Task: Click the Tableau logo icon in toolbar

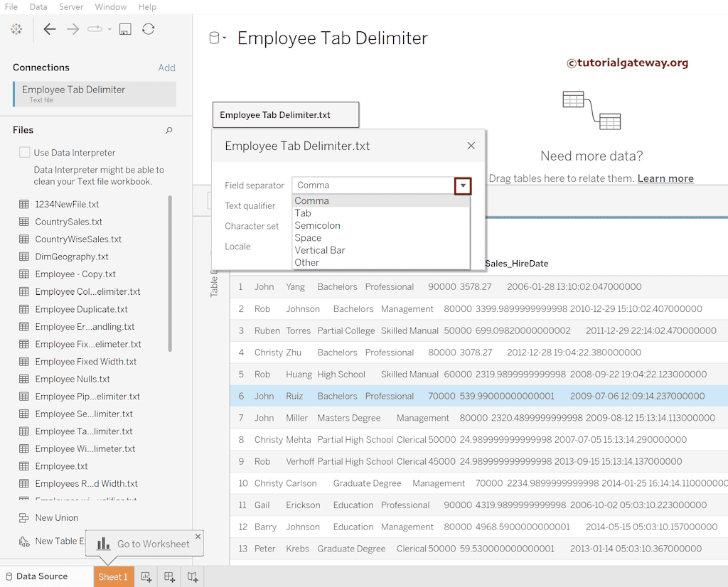Action: (16, 29)
